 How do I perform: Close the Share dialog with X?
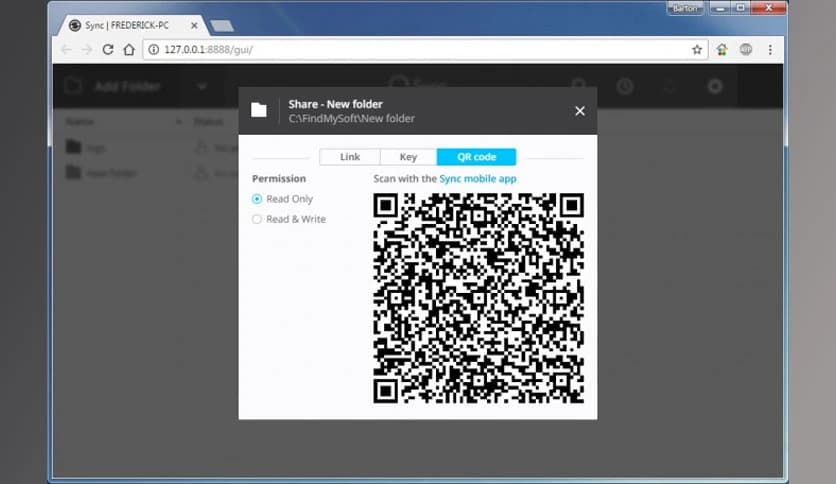pyautogui.click(x=580, y=111)
